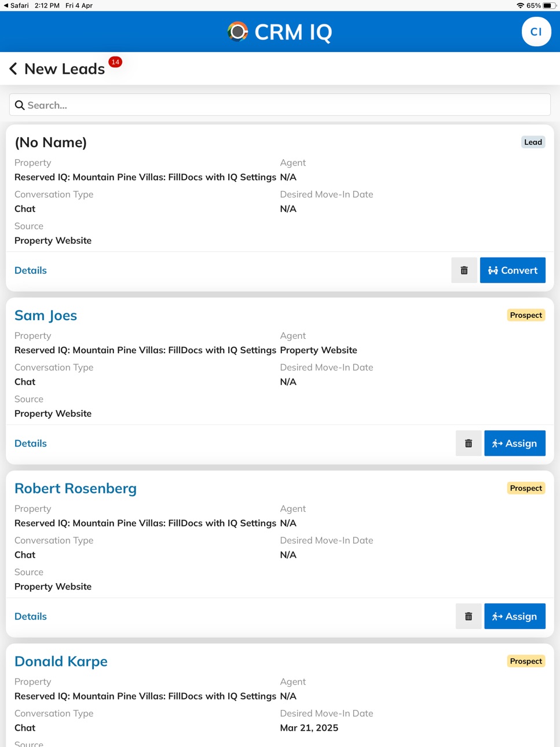Focus the Search input field

coord(280,105)
